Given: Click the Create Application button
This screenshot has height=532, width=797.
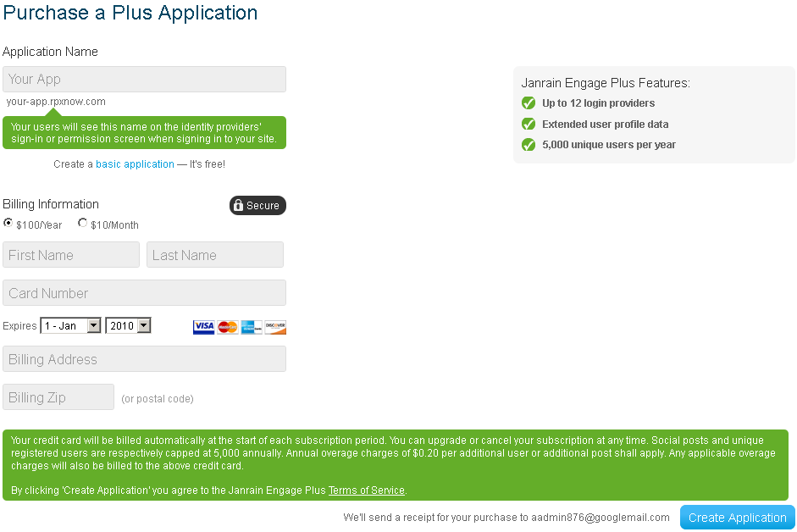Looking at the screenshot, I should [737, 518].
